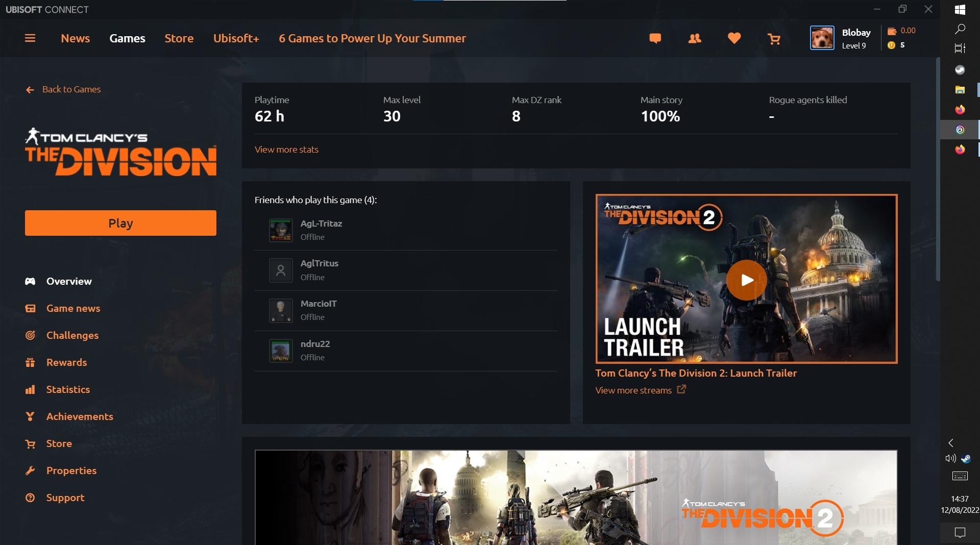This screenshot has width=980, height=545.
Task: Switch to the News tab
Action: [x=75, y=38]
